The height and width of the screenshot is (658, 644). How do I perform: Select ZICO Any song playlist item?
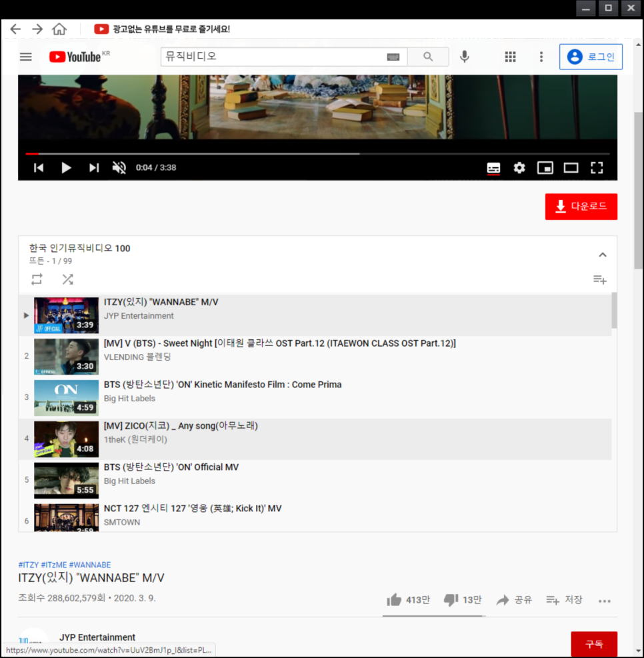pyautogui.click(x=315, y=439)
